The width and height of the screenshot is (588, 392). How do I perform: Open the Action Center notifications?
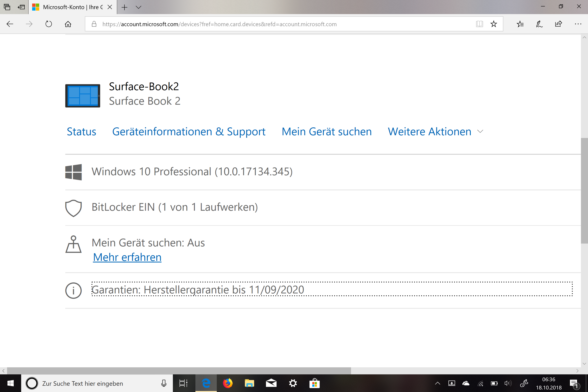coord(574,384)
